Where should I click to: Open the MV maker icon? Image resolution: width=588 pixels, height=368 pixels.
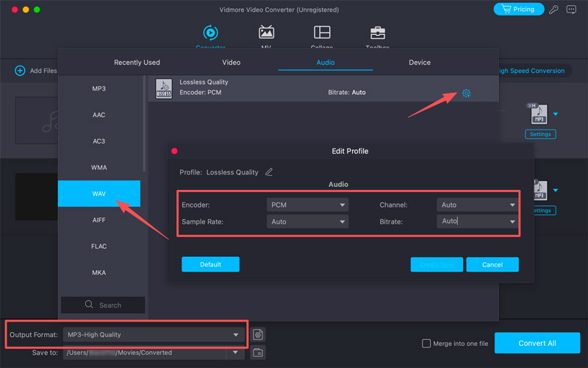(x=266, y=32)
